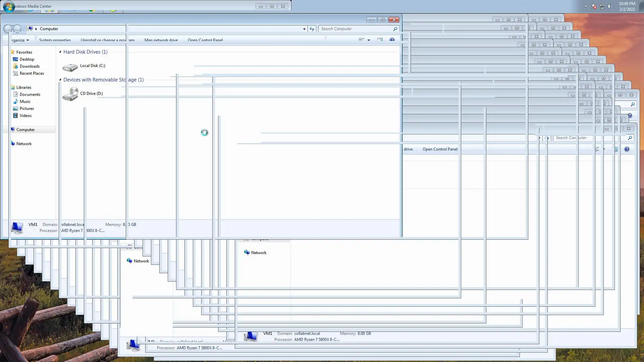Click Uninstall or change a program
This screenshot has width=644, height=362.
pyautogui.click(x=107, y=40)
